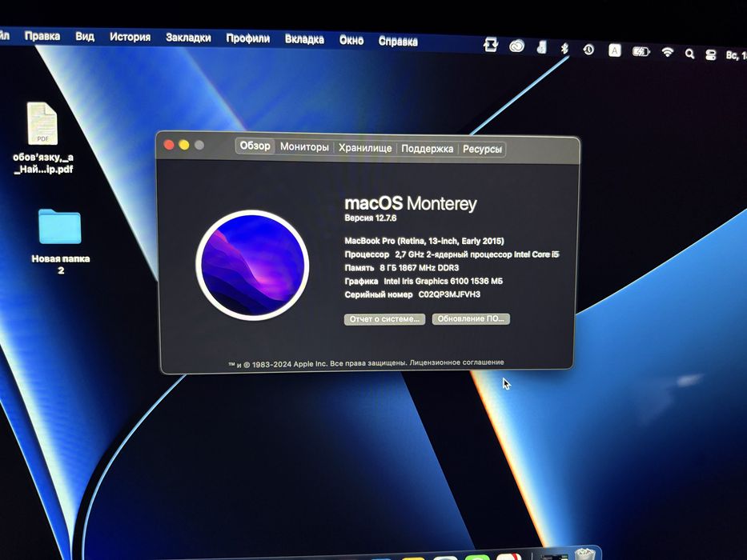
Task: Click the Обновление ПО button
Action: pos(471,318)
